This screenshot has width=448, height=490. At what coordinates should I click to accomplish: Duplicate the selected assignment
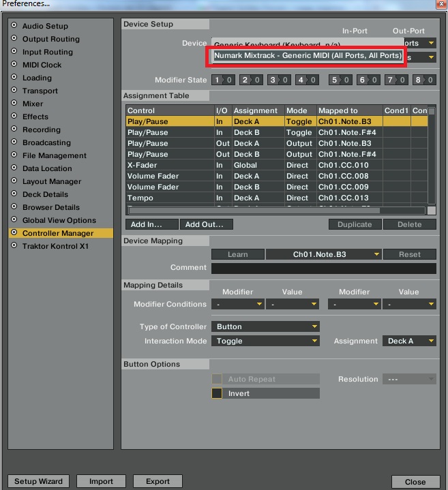coord(355,224)
